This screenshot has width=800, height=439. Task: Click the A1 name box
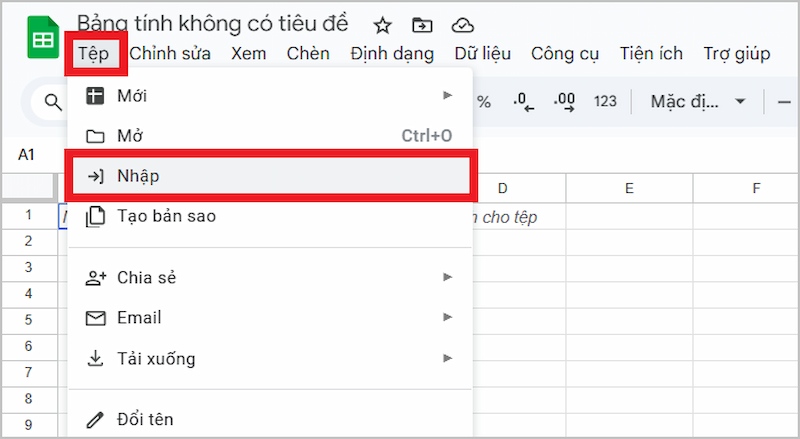27,155
